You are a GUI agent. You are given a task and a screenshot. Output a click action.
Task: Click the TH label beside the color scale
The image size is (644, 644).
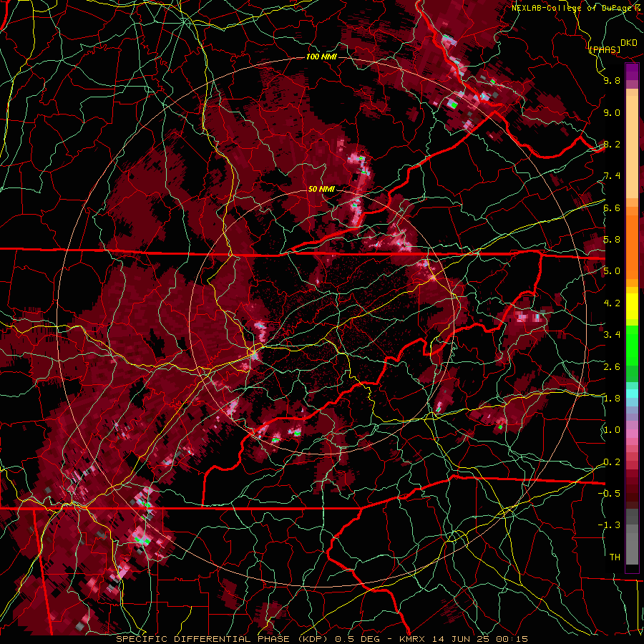pyautogui.click(x=615, y=557)
